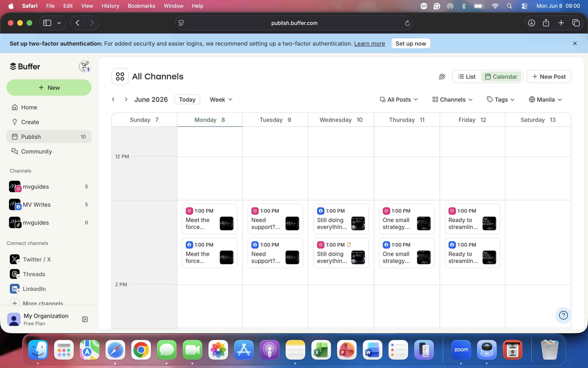
Task: Open the Create sidebar item
Action: (x=49, y=122)
